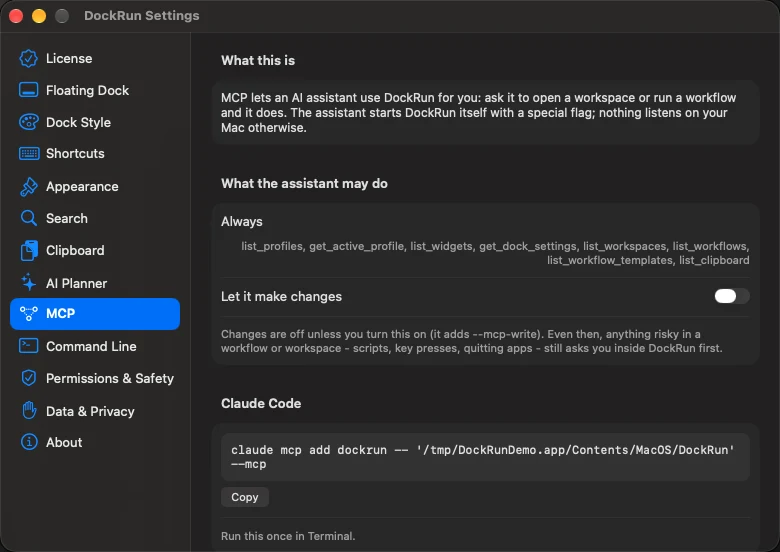Click the Data & Privacy hand icon
Screen dimensions: 780x552
(29, 411)
